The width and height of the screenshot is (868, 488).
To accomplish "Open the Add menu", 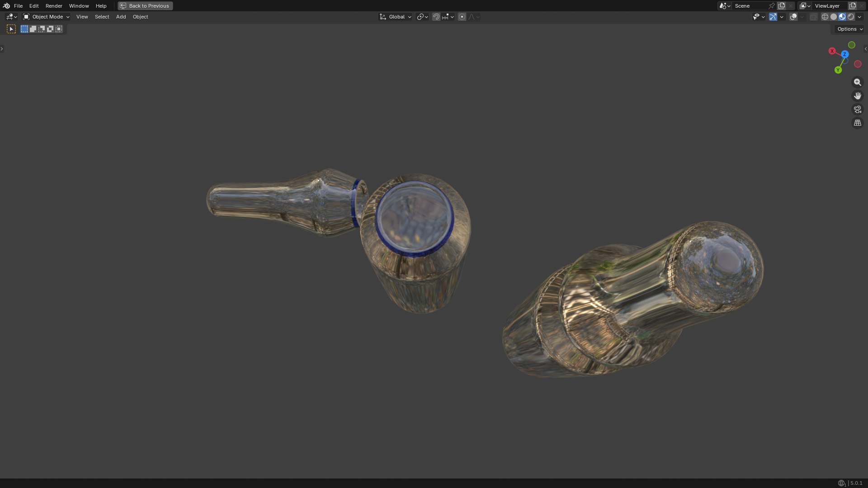I will click(121, 17).
